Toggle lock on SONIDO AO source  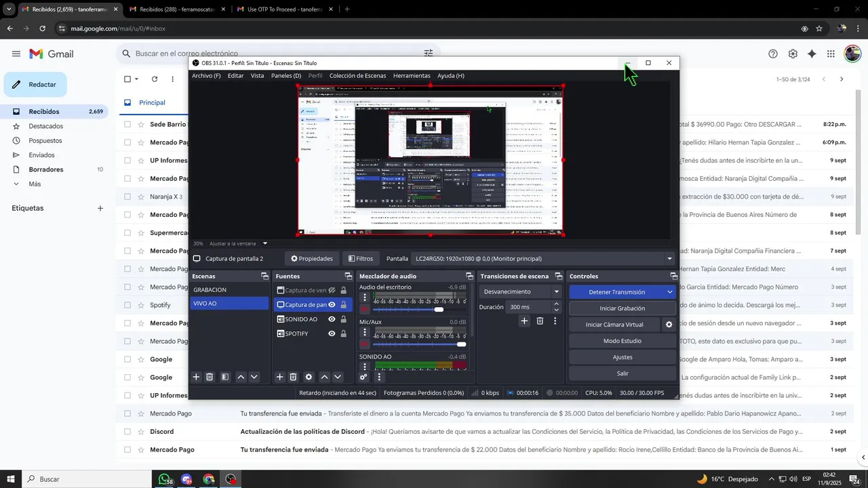[x=343, y=319]
